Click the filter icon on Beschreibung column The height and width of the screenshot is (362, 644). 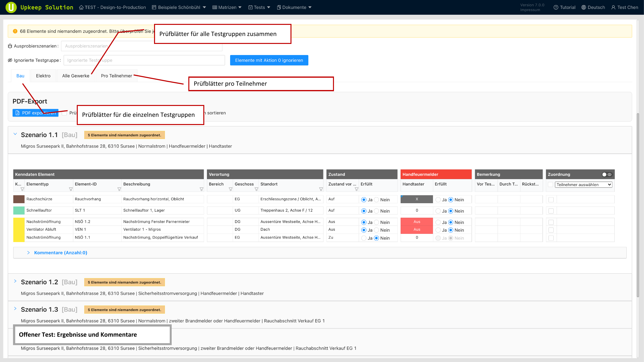(201, 189)
